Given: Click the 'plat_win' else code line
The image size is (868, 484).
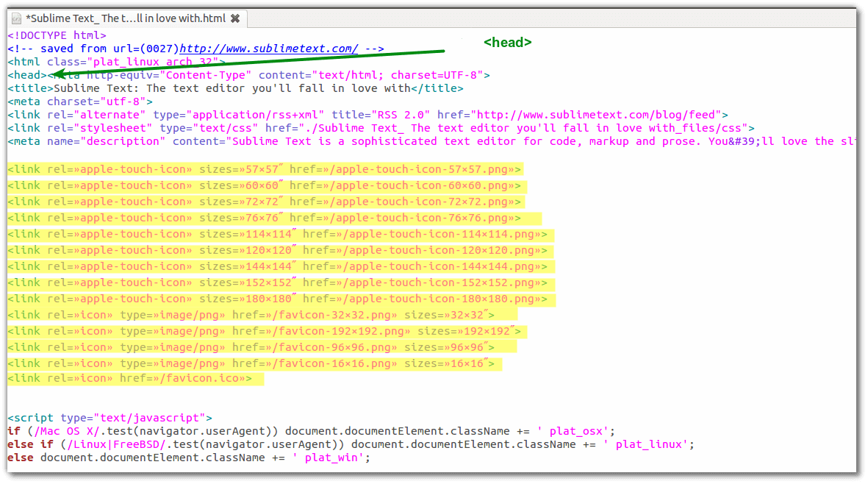Looking at the screenshot, I should (x=189, y=458).
